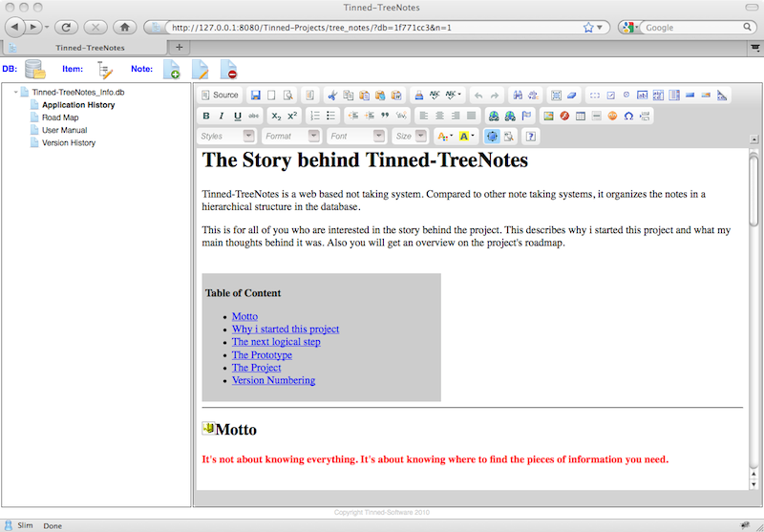Insert a link with the globe chain icon
The image size is (764, 532).
pos(494,116)
